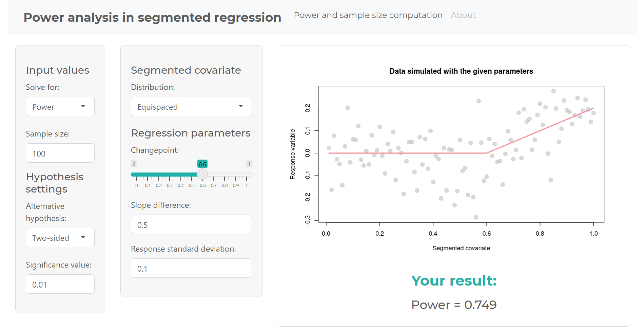
Task: Click the Changepoint slider handle
Action: coord(202,174)
